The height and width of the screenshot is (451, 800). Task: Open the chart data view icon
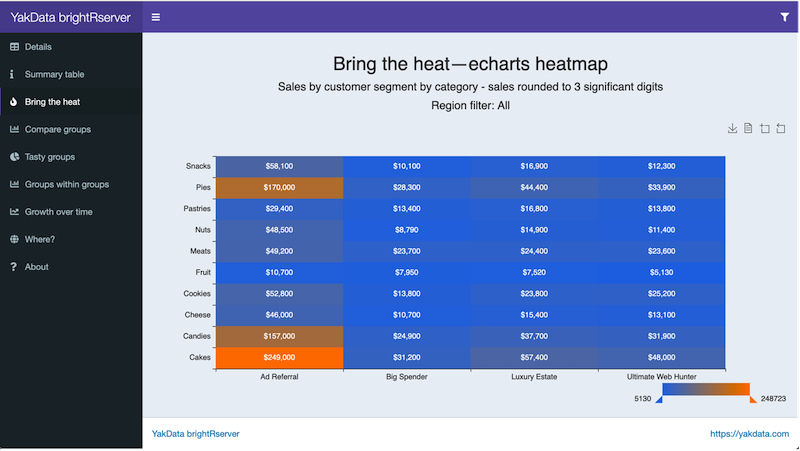(748, 128)
